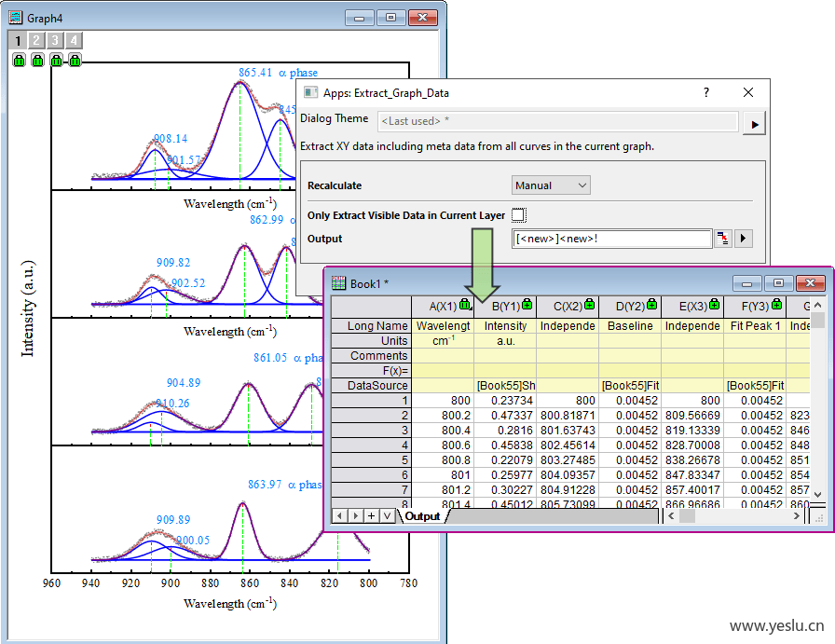
Task: Click the first green lock icon in Graph4
Action: 20,61
